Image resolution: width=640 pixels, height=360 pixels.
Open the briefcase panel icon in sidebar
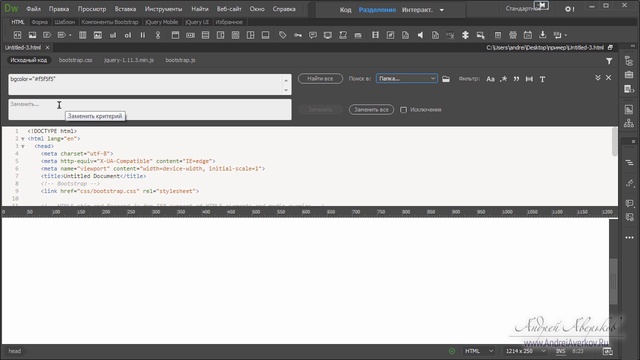click(x=629, y=75)
